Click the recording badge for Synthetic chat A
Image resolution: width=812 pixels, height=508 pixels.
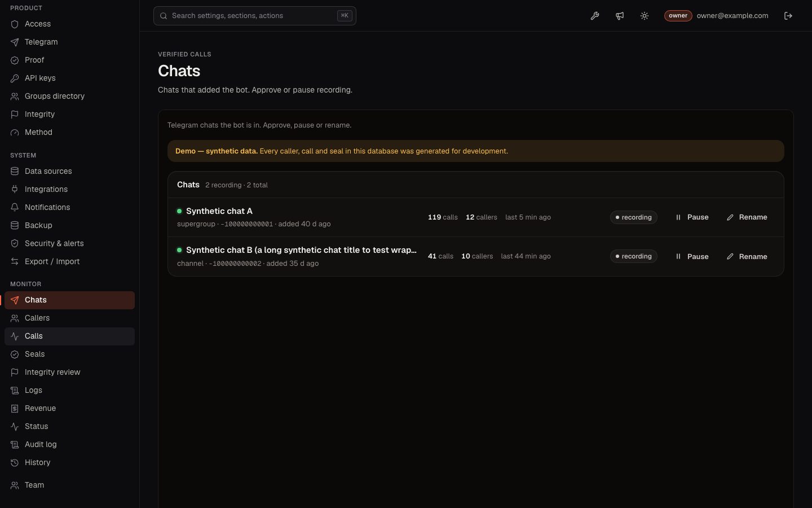(633, 217)
